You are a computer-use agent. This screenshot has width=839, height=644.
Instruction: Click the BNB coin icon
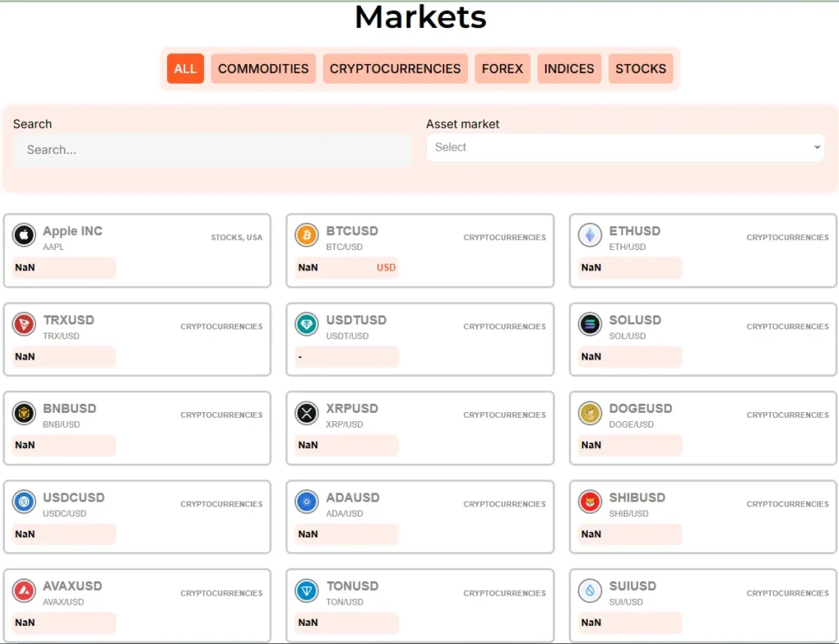coord(24,413)
